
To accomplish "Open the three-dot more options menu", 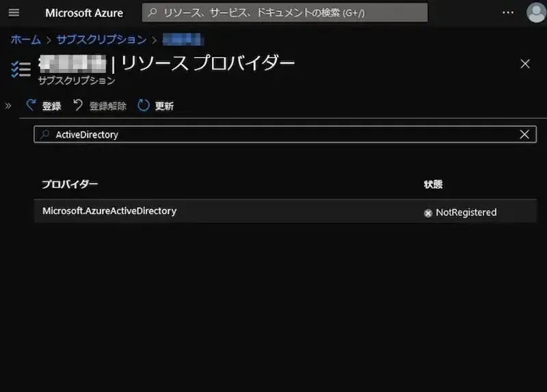I will [508, 12].
